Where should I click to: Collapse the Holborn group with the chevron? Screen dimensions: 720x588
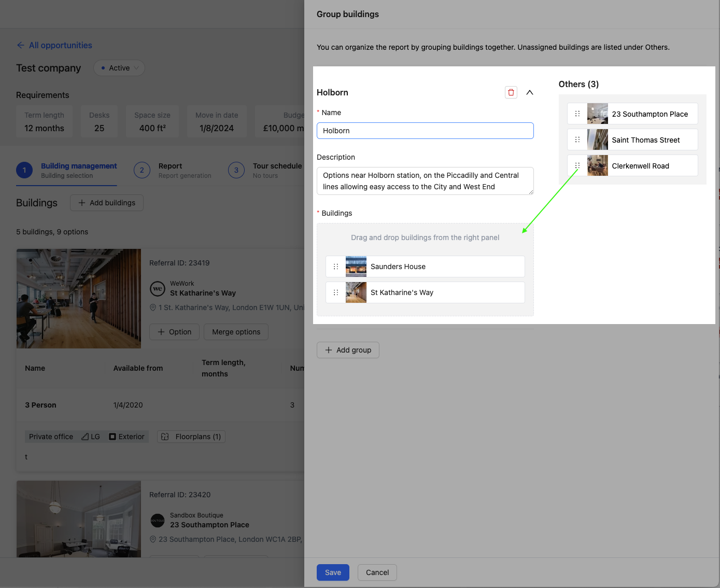pyautogui.click(x=530, y=92)
